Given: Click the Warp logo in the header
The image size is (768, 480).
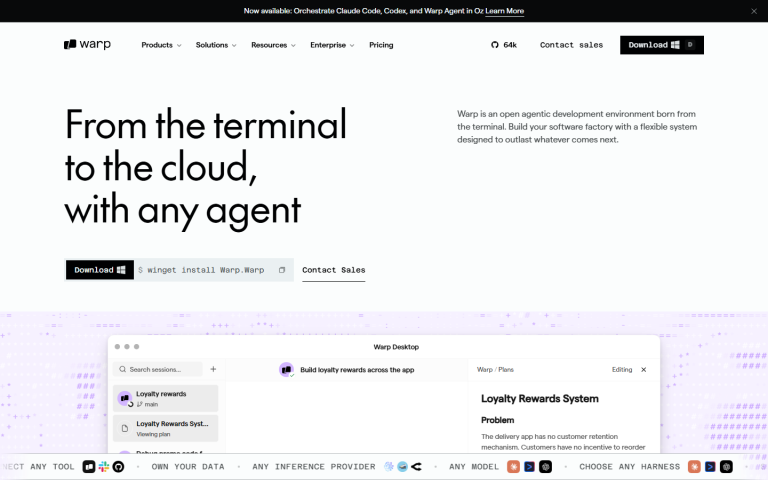Looking at the screenshot, I should point(87,45).
